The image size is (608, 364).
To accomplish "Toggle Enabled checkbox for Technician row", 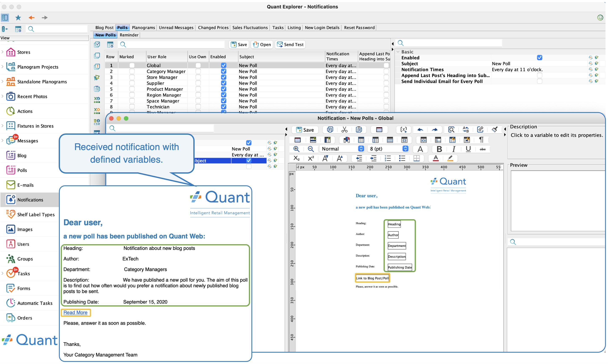I will click(223, 107).
